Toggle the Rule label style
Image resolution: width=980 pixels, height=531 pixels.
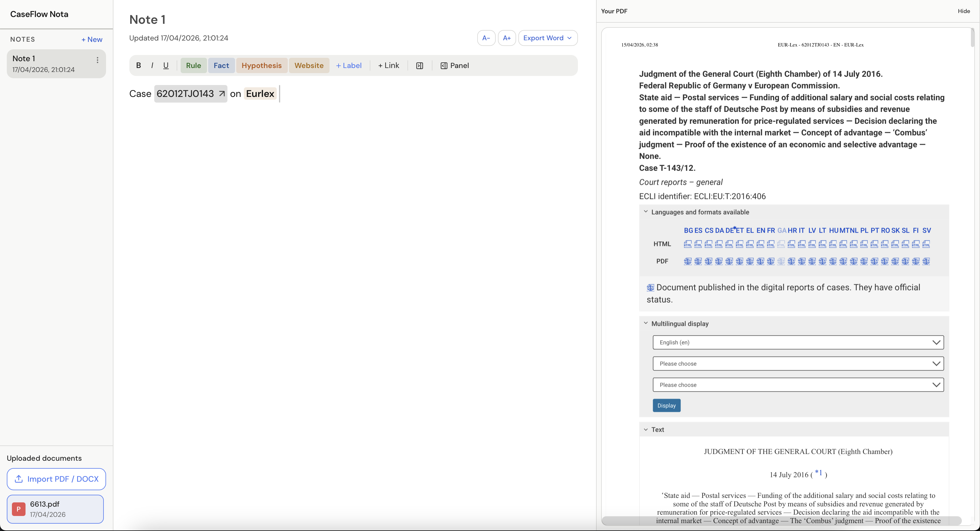click(193, 65)
